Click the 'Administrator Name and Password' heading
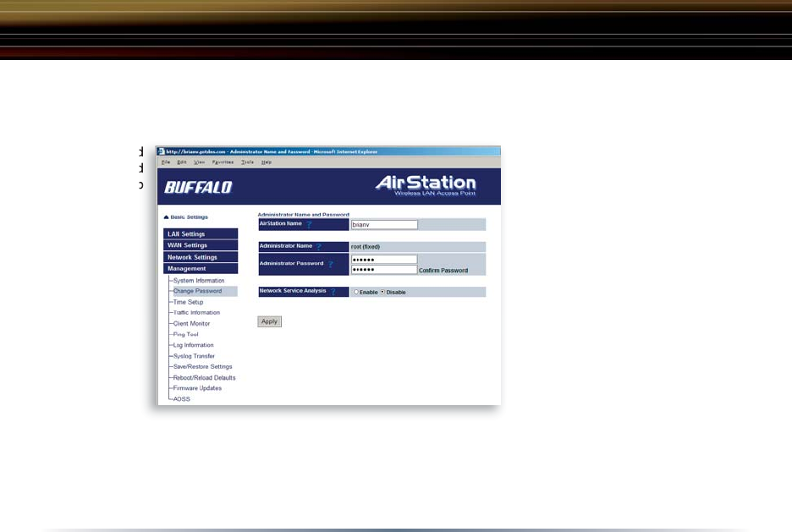Screen dimensions: 792x532 (x=304, y=215)
